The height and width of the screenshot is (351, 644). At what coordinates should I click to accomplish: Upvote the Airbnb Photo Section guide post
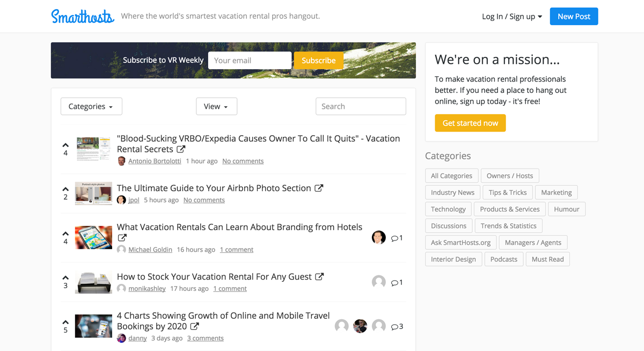65,189
